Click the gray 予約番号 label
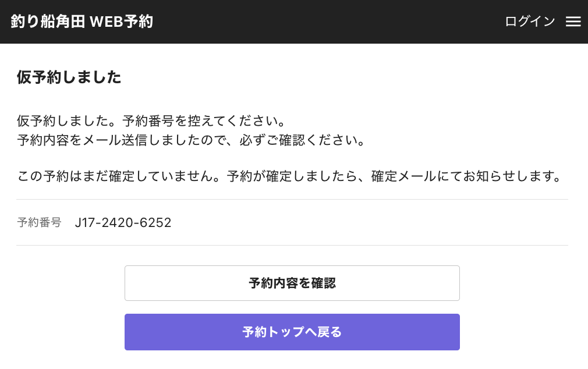This screenshot has height=369, width=588. click(39, 222)
